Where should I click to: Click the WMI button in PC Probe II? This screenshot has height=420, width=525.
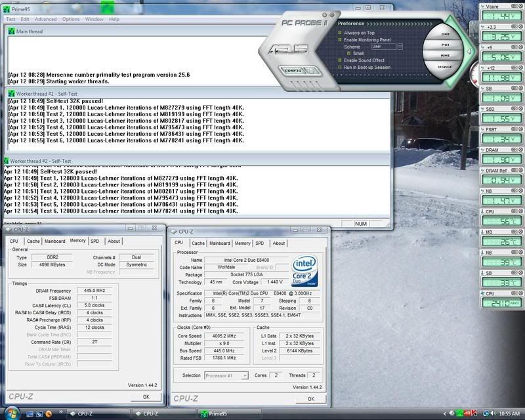445,56
